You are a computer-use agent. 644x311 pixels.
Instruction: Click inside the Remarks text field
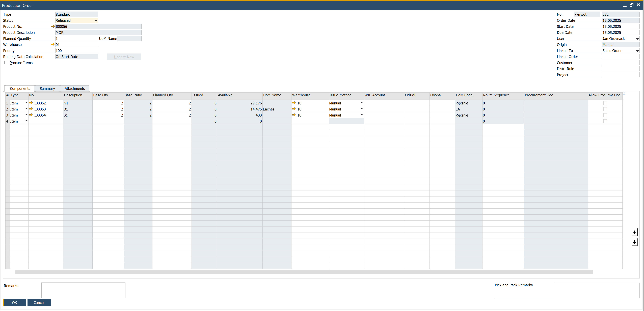[x=83, y=290]
